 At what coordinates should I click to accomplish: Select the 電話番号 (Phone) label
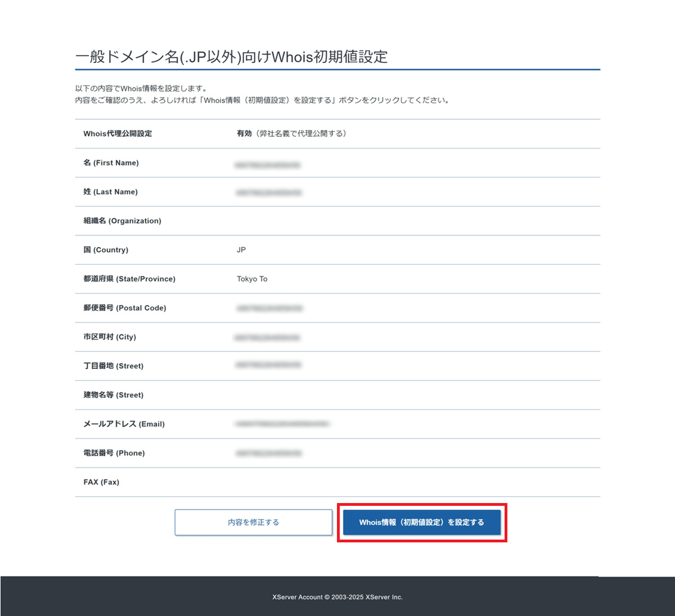tap(114, 453)
